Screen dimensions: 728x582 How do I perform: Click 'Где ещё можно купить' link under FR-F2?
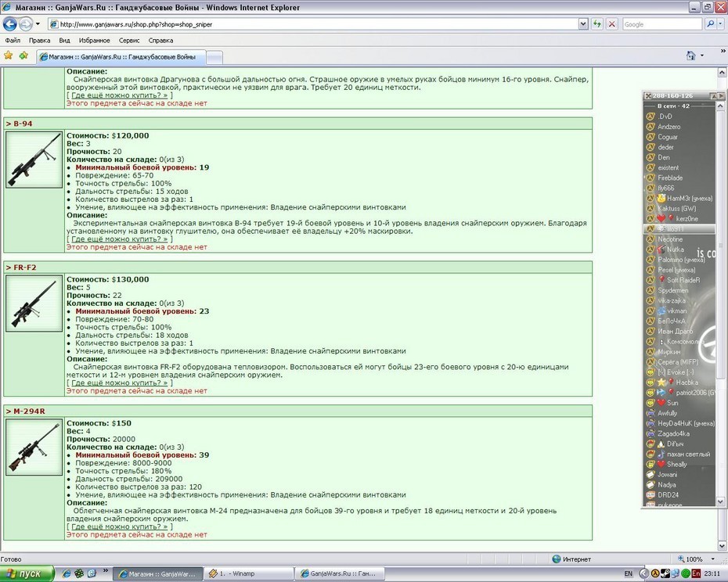coord(119,383)
